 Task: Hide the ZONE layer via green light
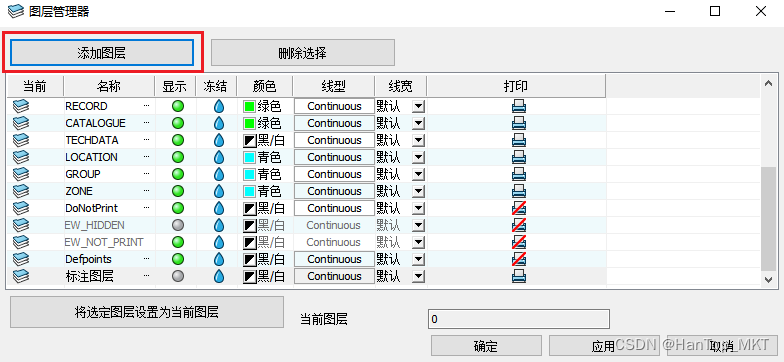pos(178,191)
